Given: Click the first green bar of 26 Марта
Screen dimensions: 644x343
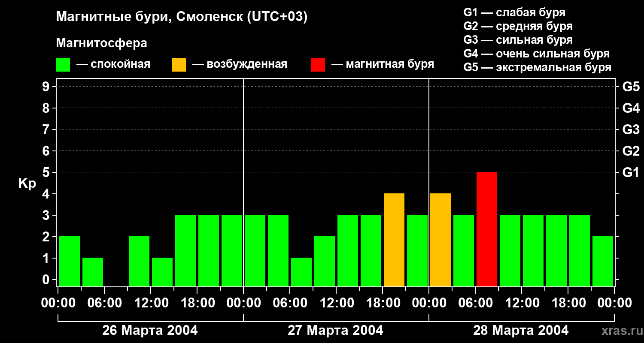Looking at the screenshot, I should tap(70, 261).
